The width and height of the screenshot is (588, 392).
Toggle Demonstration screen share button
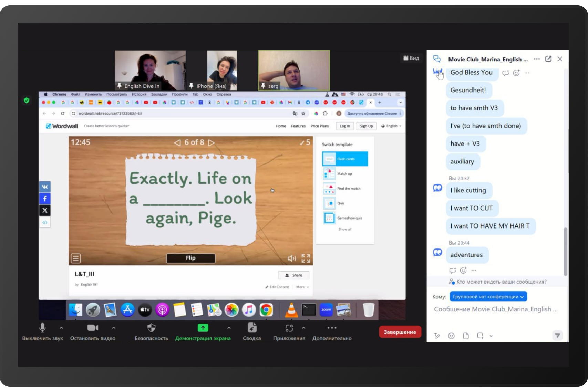pyautogui.click(x=203, y=328)
